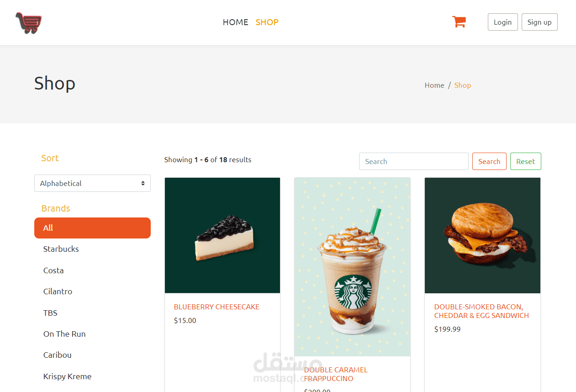Image resolution: width=576 pixels, height=392 pixels.
Task: Open the orange cart icon
Action: 459,21
